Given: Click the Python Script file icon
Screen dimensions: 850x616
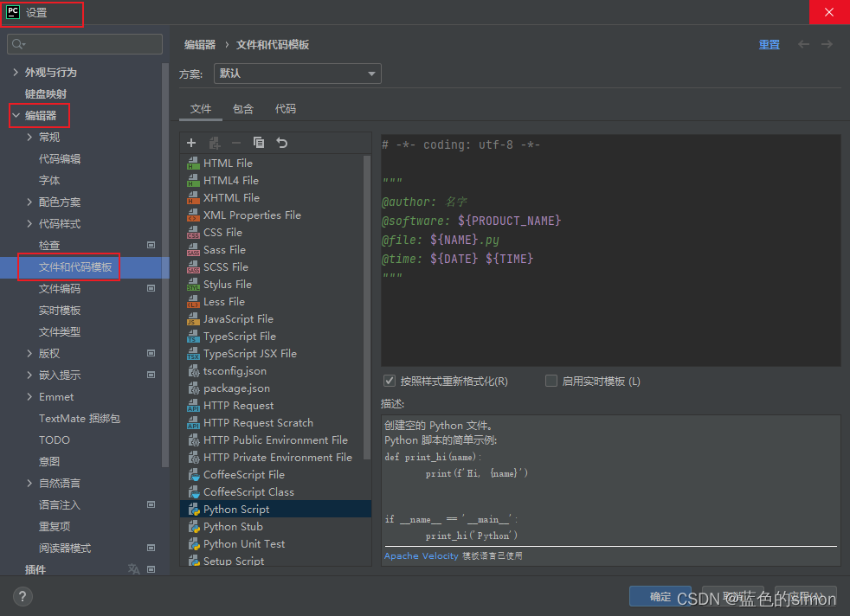Looking at the screenshot, I should tap(194, 510).
